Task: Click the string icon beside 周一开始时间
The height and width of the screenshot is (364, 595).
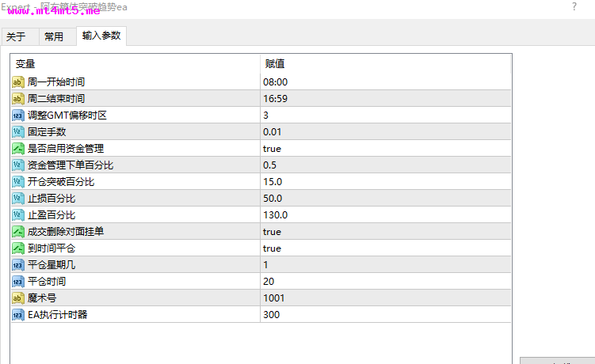Action: [x=18, y=82]
